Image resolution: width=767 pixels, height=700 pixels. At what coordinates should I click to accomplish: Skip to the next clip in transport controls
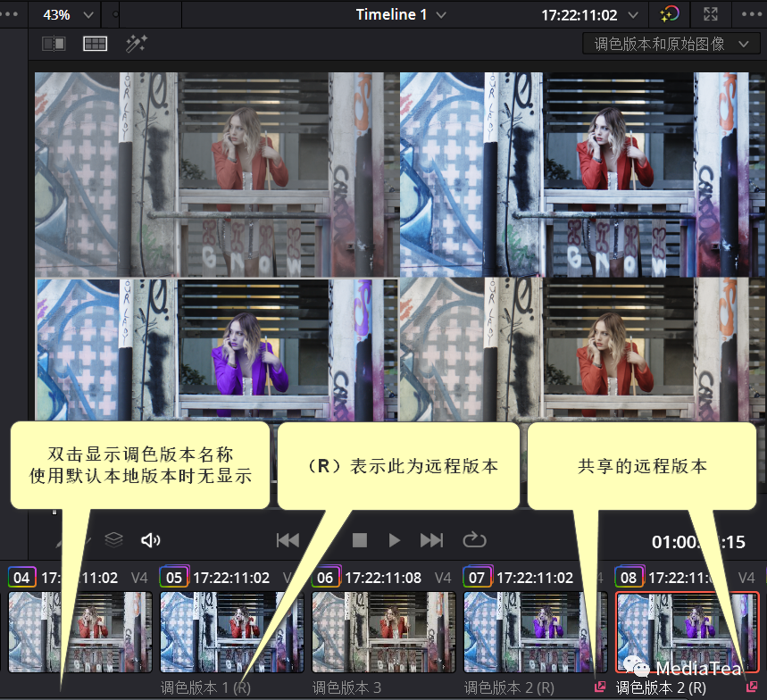click(x=431, y=539)
